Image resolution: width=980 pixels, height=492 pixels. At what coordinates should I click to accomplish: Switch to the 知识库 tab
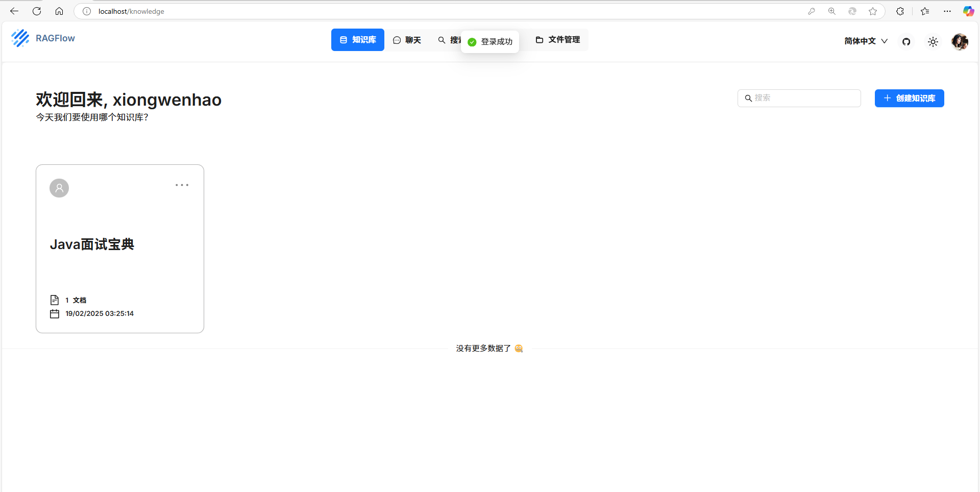358,40
